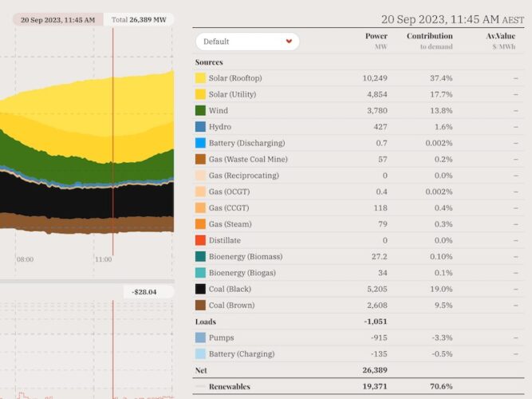Toggle Hydro legend square
The height and width of the screenshot is (399, 532).
point(201,127)
